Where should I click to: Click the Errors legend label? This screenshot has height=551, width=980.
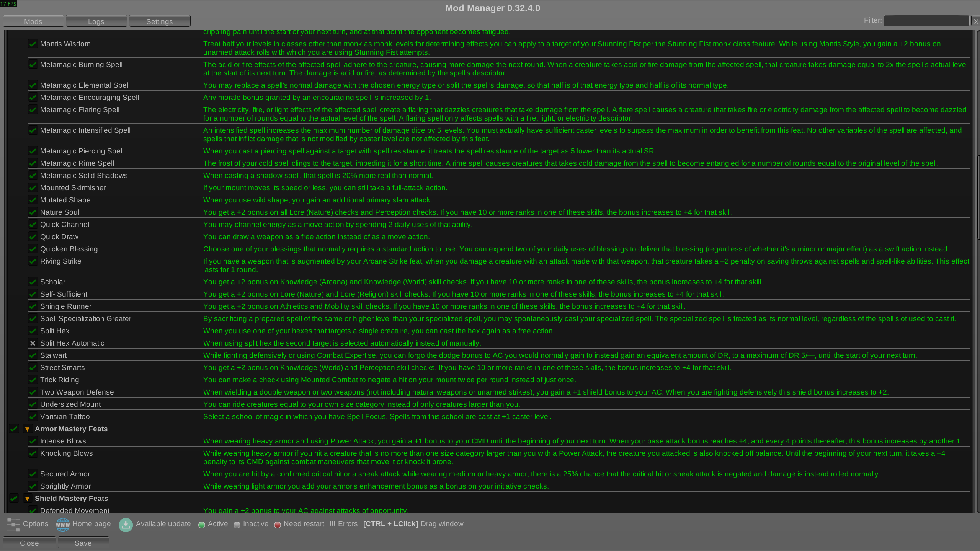348,524
